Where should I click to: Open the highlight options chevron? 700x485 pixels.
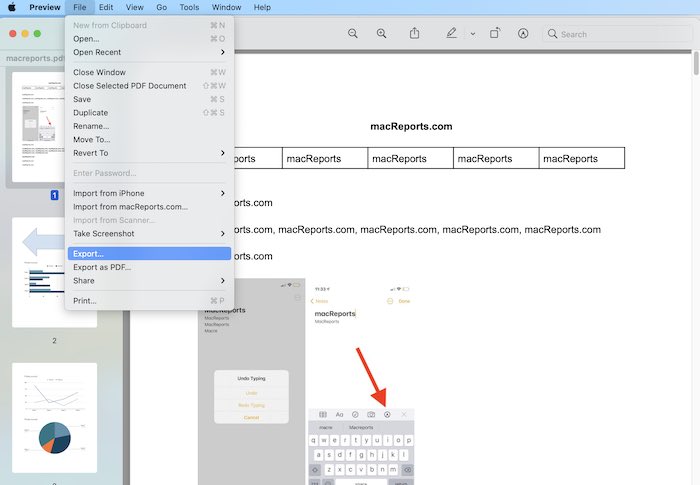[x=473, y=34]
